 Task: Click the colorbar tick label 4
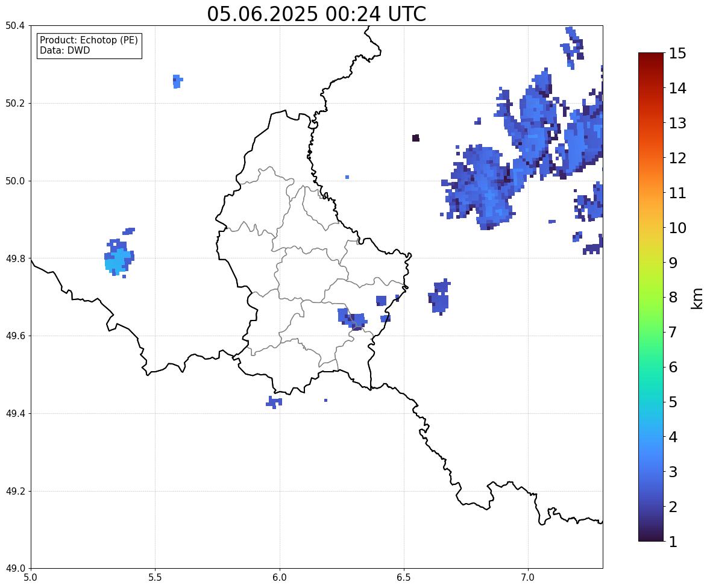click(x=673, y=437)
